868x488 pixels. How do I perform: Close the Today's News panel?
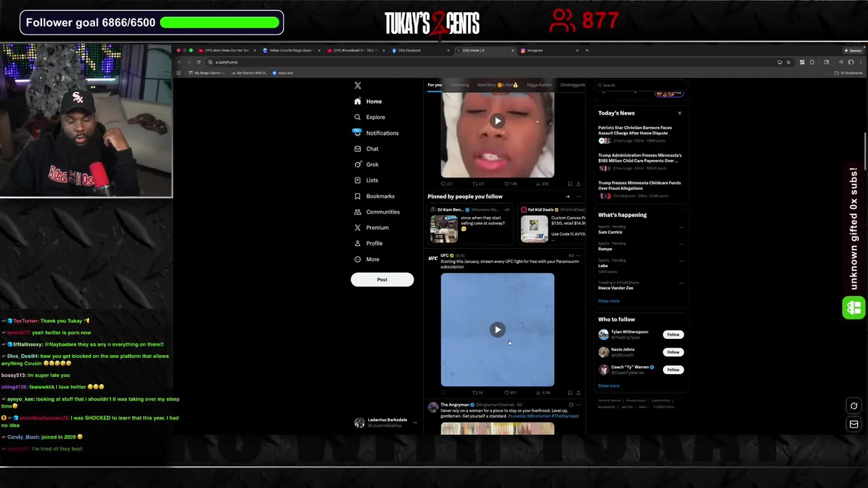point(679,113)
